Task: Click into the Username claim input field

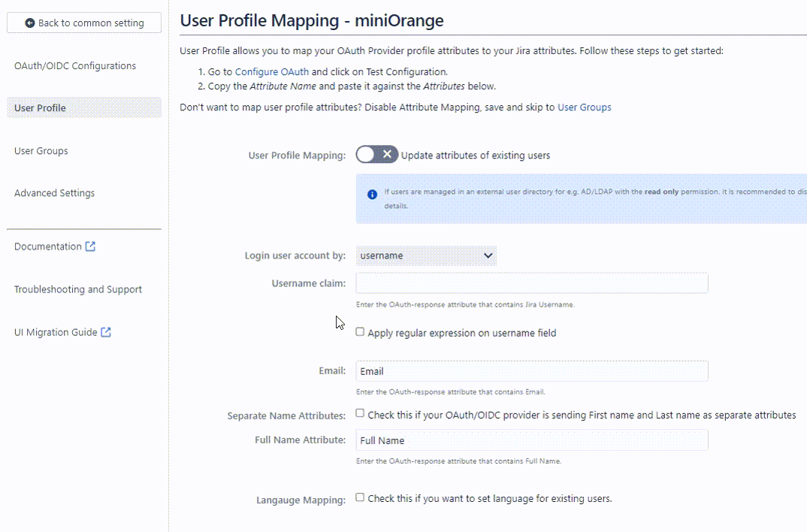Action: point(532,283)
